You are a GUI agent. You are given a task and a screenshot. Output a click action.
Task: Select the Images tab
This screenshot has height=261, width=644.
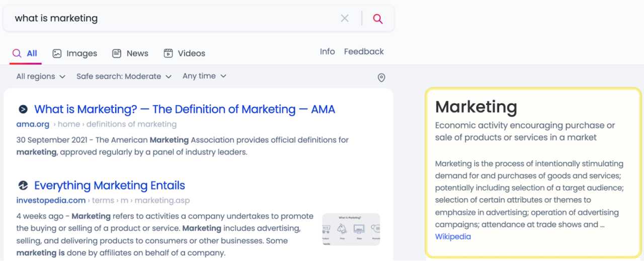[75, 53]
